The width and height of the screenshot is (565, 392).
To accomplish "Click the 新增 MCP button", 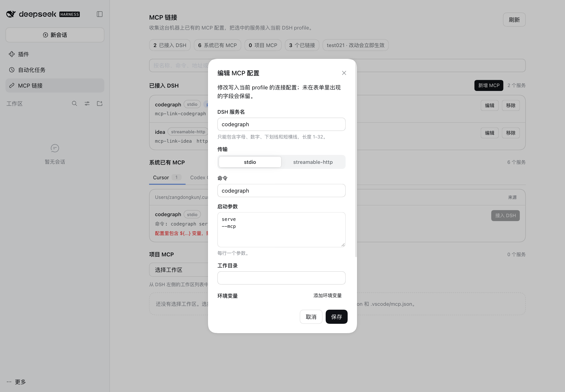I will click(x=489, y=85).
